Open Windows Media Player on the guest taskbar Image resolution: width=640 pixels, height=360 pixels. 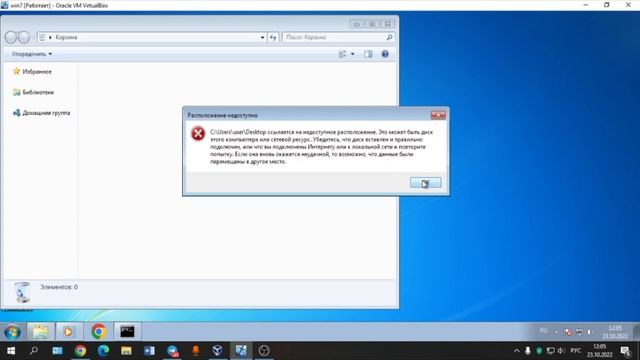(x=68, y=331)
